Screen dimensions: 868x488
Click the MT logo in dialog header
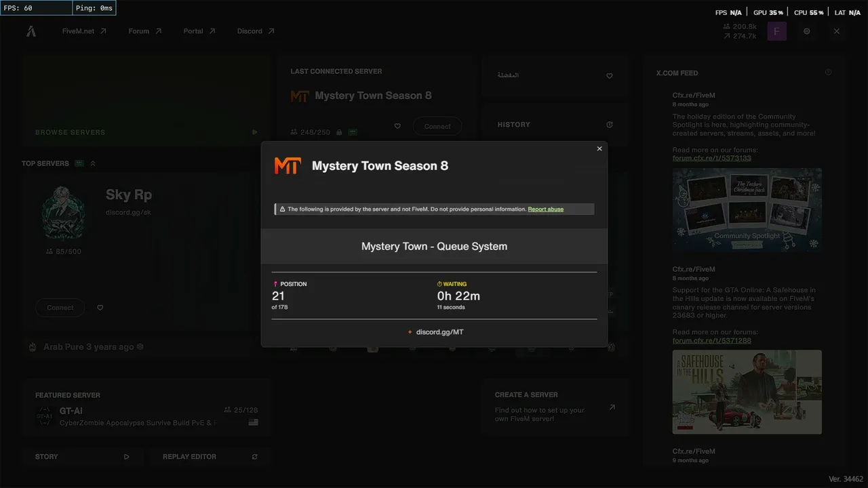(287, 165)
